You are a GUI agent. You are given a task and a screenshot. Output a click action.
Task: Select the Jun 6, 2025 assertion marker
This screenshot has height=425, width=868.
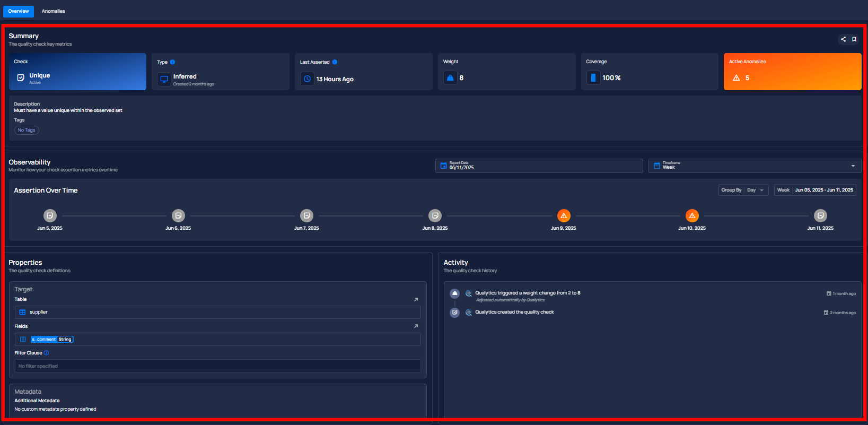(178, 215)
